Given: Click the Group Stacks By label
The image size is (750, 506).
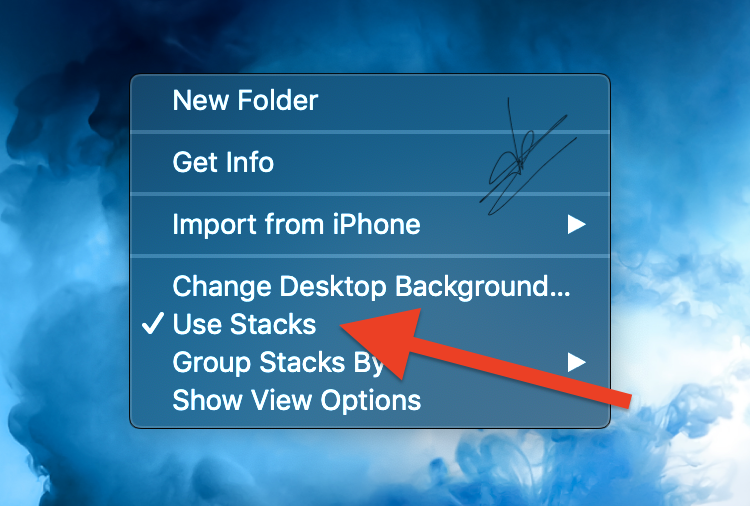Looking at the screenshot, I should pos(278,362).
